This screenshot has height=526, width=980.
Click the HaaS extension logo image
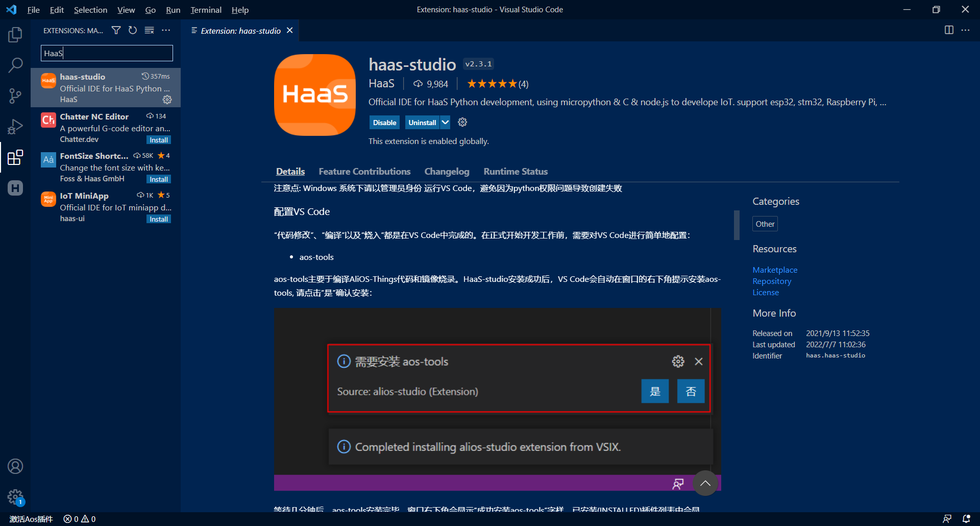coord(315,95)
